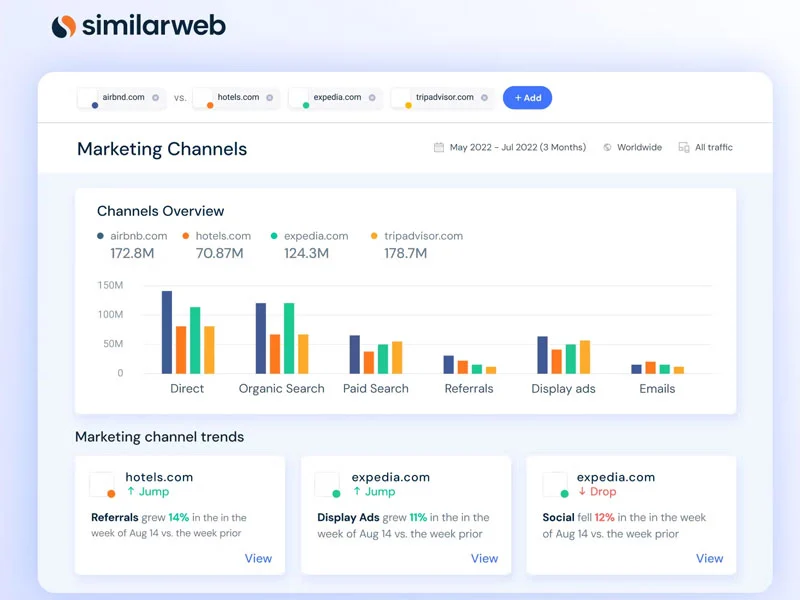The width and height of the screenshot is (800, 600).
Task: Click expedia.com favicon in Display Ads card
Action: [x=328, y=484]
